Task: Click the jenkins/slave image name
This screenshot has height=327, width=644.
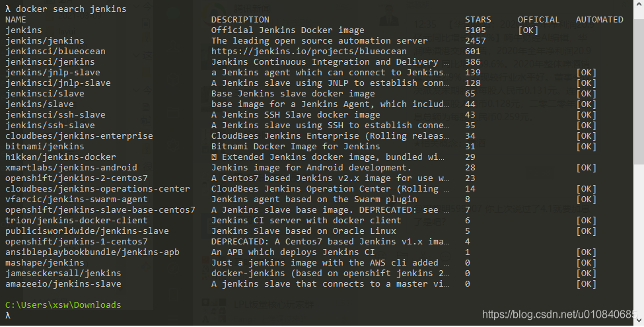Action: pos(40,104)
